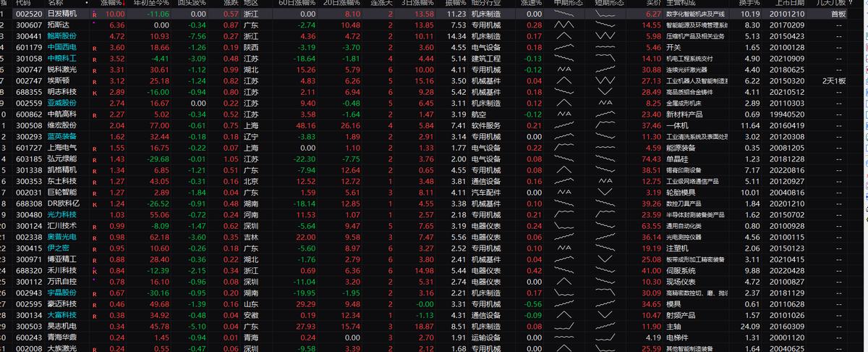Click 伺服系统 business cell
The image size is (868, 352).
pyautogui.click(x=681, y=270)
